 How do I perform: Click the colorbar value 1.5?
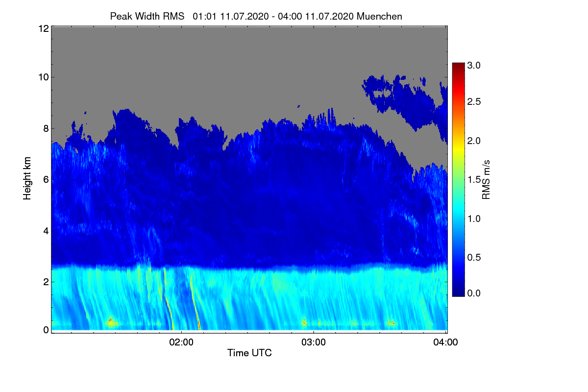click(474, 180)
